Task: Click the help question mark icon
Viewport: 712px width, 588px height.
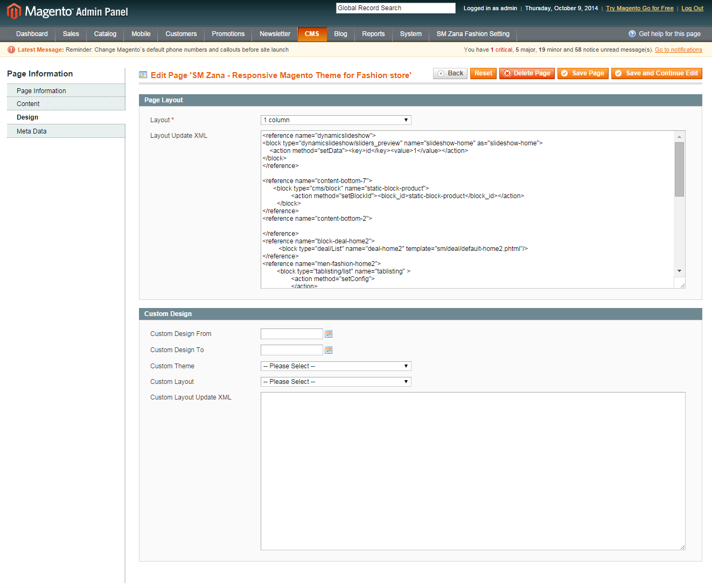Action: pos(632,34)
